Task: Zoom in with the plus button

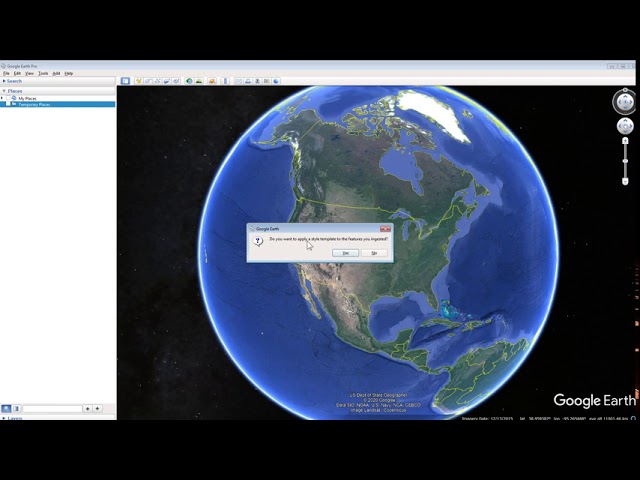Action: [625, 141]
